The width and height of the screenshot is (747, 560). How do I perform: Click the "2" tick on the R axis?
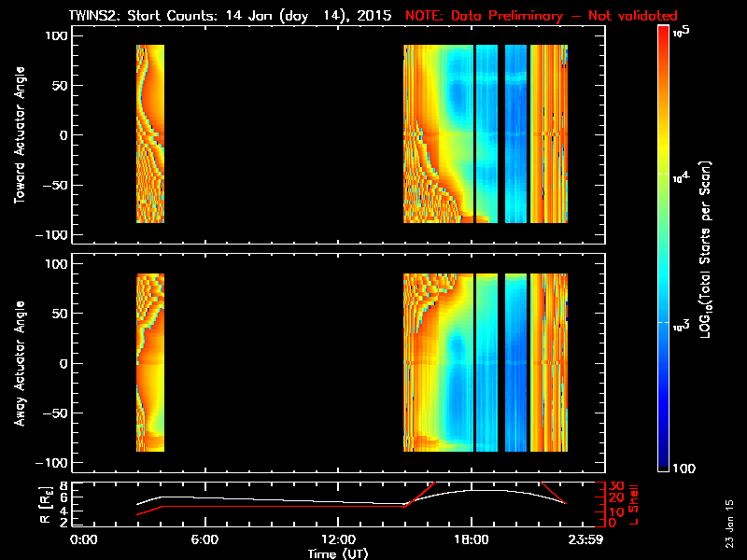[63, 523]
